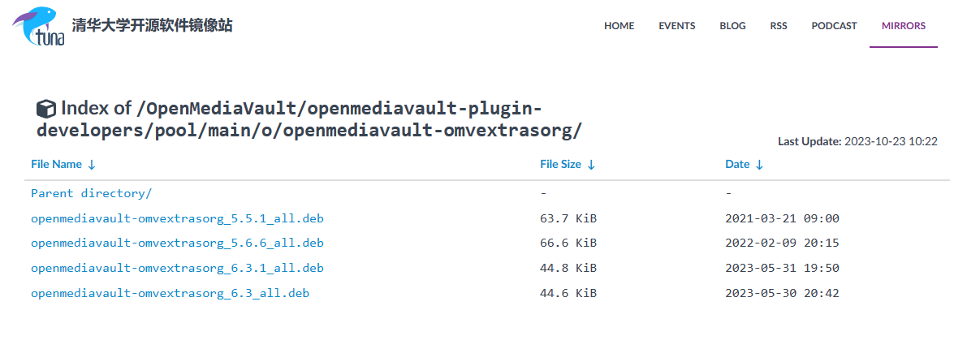The width and height of the screenshot is (980, 362).
Task: Open the RSS feed link
Action: click(x=779, y=26)
